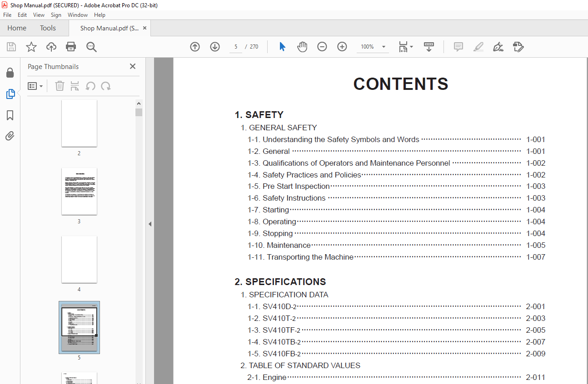Open the File menu
588x384 pixels.
(7, 15)
